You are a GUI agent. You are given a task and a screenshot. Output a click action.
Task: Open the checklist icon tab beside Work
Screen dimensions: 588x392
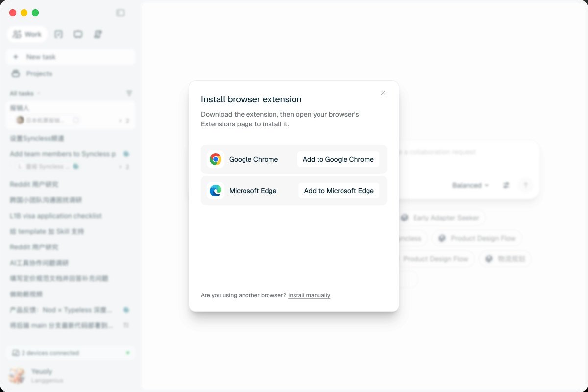[59, 34]
